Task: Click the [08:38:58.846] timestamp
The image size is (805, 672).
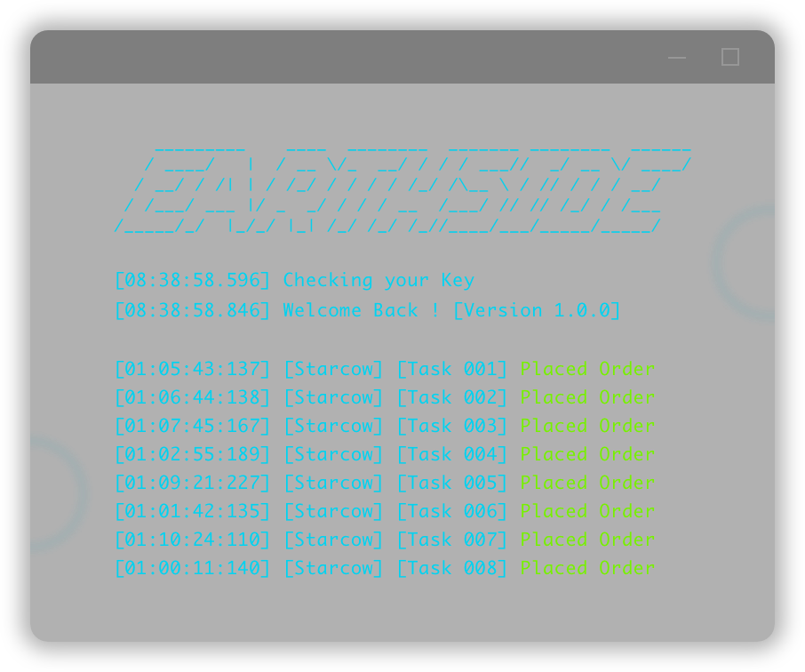Action: click(193, 310)
